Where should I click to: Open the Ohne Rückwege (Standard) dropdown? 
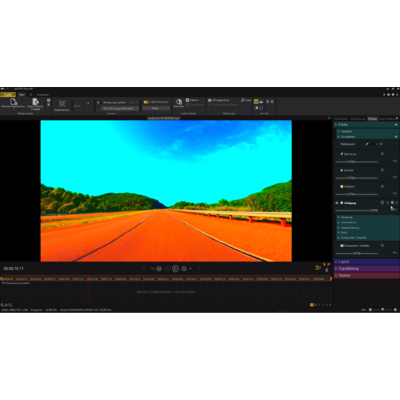pos(120,108)
